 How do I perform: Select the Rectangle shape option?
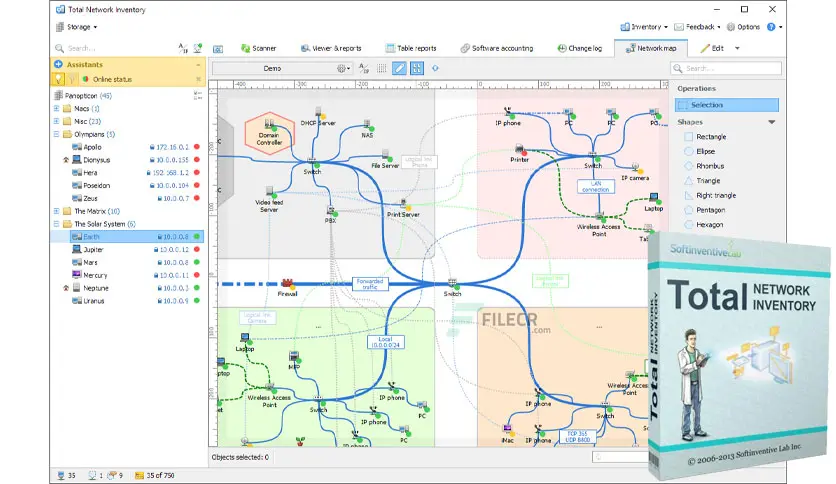point(711,136)
